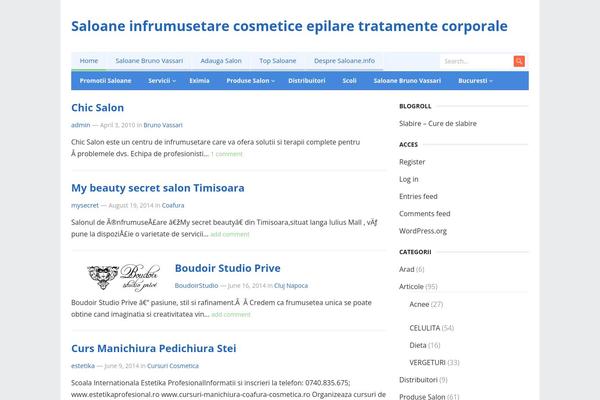Open author link BoudoirStudio

click(x=196, y=286)
